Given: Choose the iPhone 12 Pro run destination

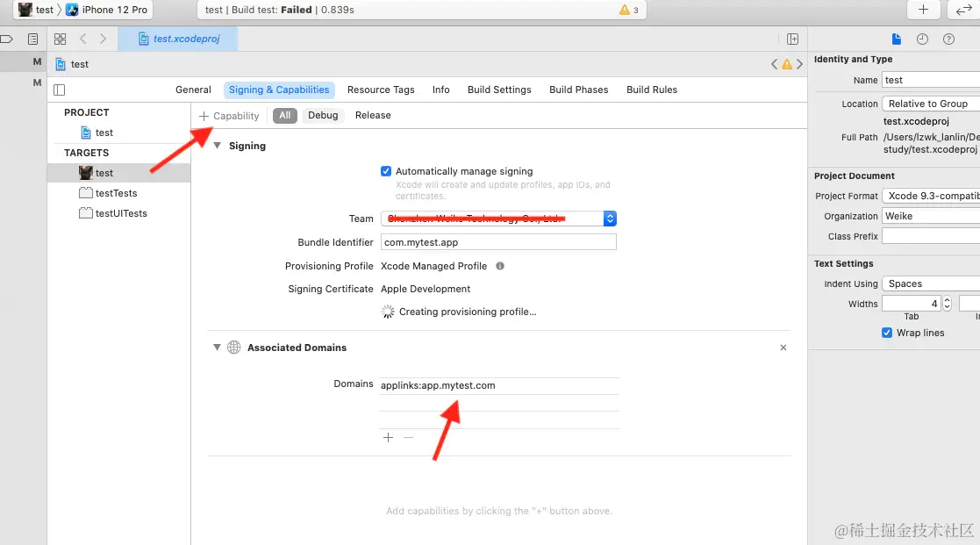Looking at the screenshot, I should 107,10.
